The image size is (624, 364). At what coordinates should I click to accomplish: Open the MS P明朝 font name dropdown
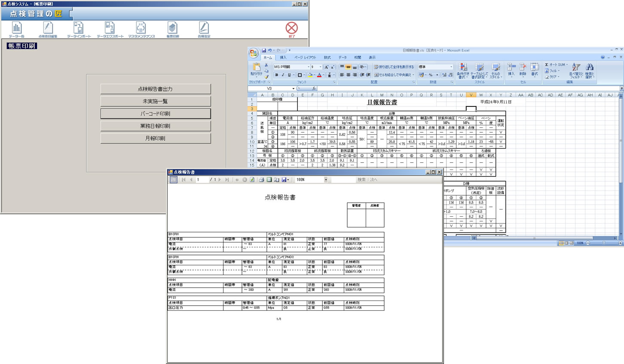[x=308, y=67]
